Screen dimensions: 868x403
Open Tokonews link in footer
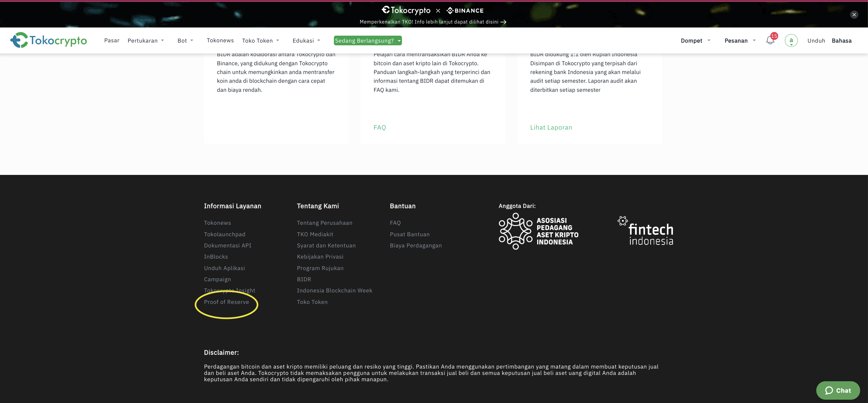click(217, 223)
